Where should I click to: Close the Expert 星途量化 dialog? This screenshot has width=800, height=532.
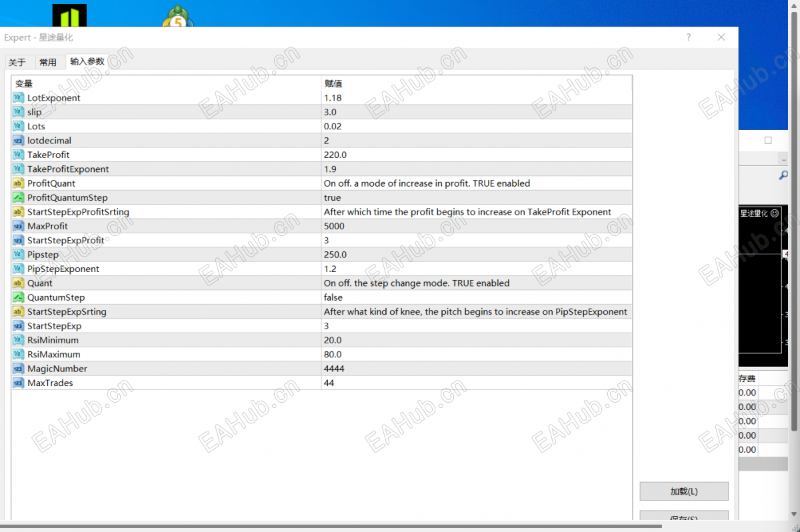tap(721, 38)
